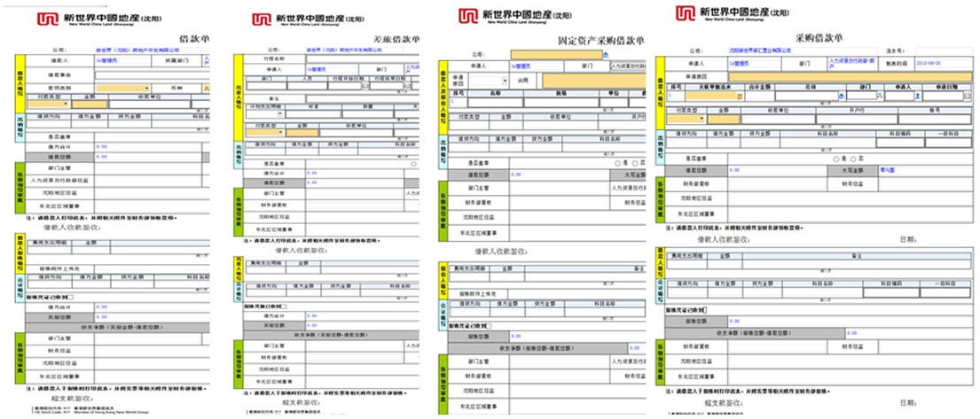Click 科目编码 field in 采购借款单 出纳 section
The height and width of the screenshot is (419, 980).
tap(900, 143)
